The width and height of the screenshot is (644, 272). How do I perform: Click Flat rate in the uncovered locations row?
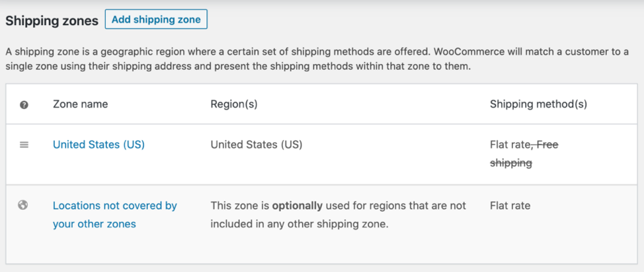coord(510,205)
